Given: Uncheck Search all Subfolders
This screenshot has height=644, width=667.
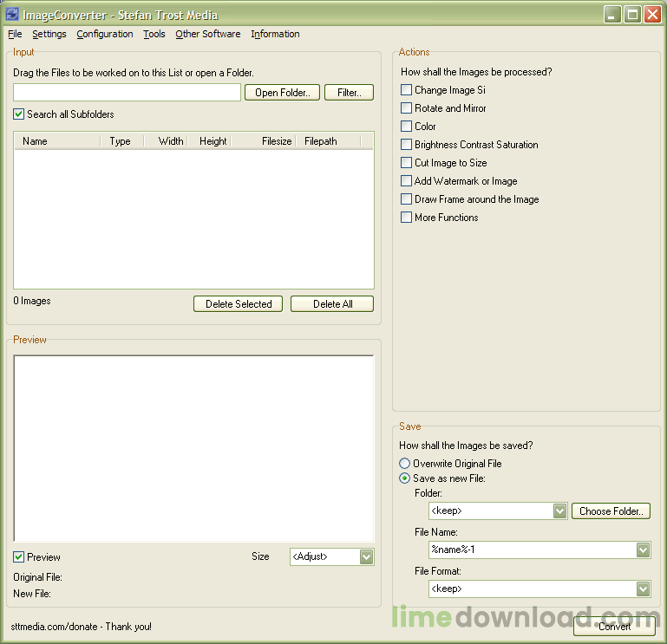Looking at the screenshot, I should [x=19, y=114].
